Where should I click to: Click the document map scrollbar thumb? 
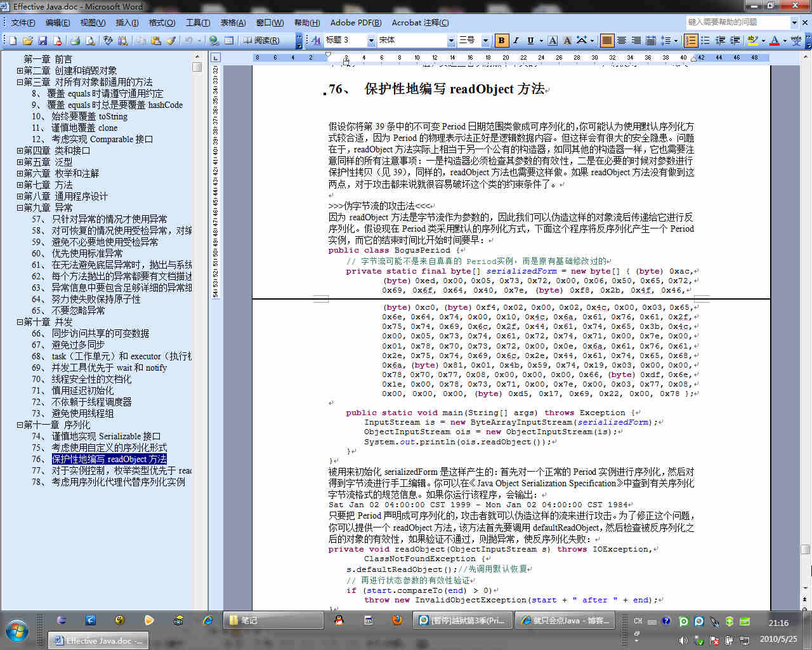(197, 67)
